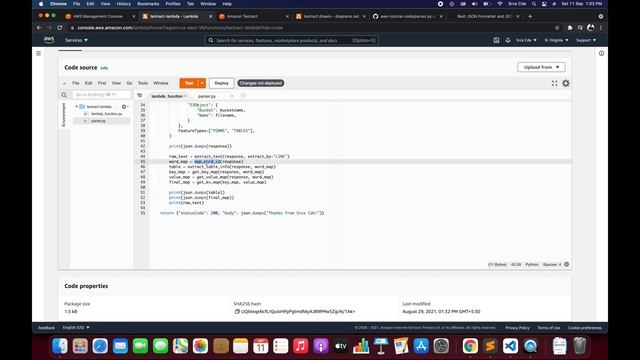The width and height of the screenshot is (640, 360).
Task: Open AWS notifications bell
Action: point(508,40)
